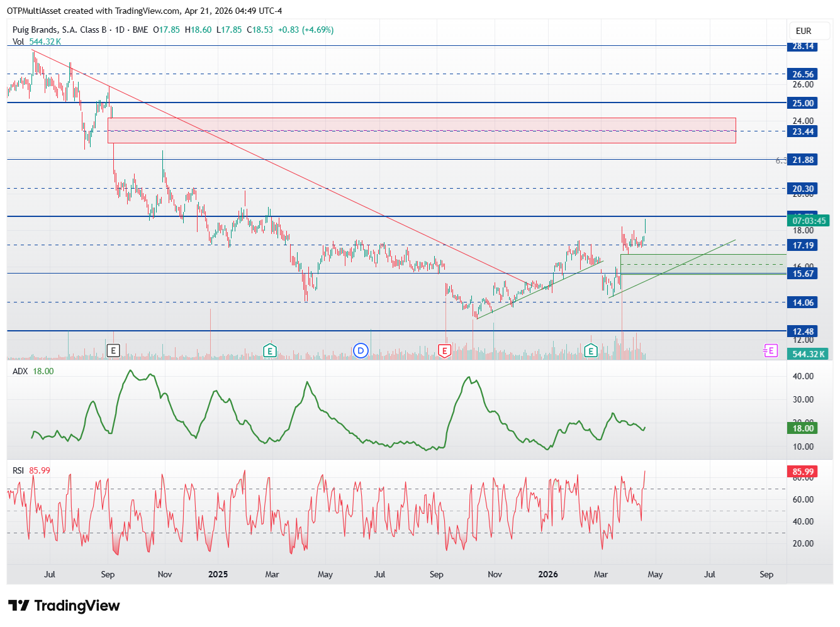Click the 10.00 tick on ADX scale

pos(803,447)
